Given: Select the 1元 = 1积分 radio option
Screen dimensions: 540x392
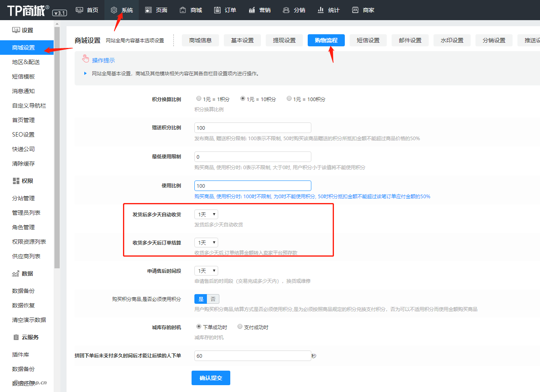Looking at the screenshot, I should coord(199,99).
